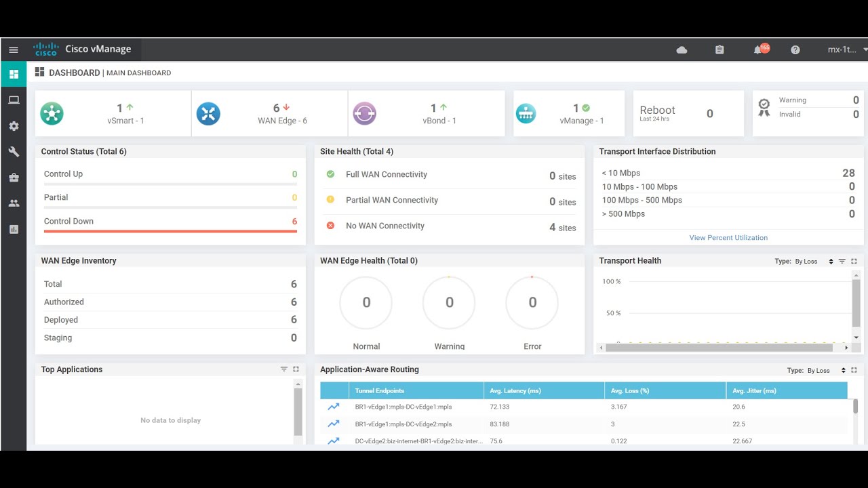The height and width of the screenshot is (488, 868).
Task: Sort by Avg. Loss (%) column header
Action: tap(665, 390)
